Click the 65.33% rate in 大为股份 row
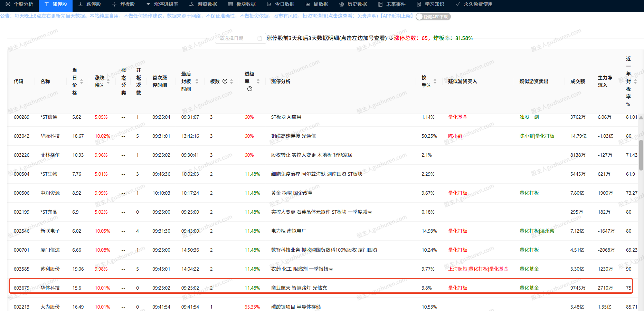Image resolution: width=644 pixels, height=311 pixels. pyautogui.click(x=252, y=307)
